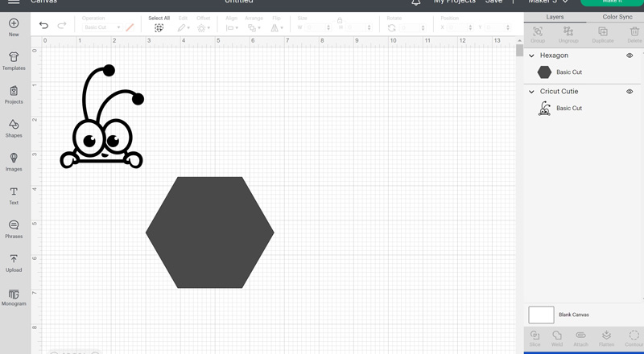Click the Rotate angle input field
644x354 pixels.
click(x=411, y=27)
